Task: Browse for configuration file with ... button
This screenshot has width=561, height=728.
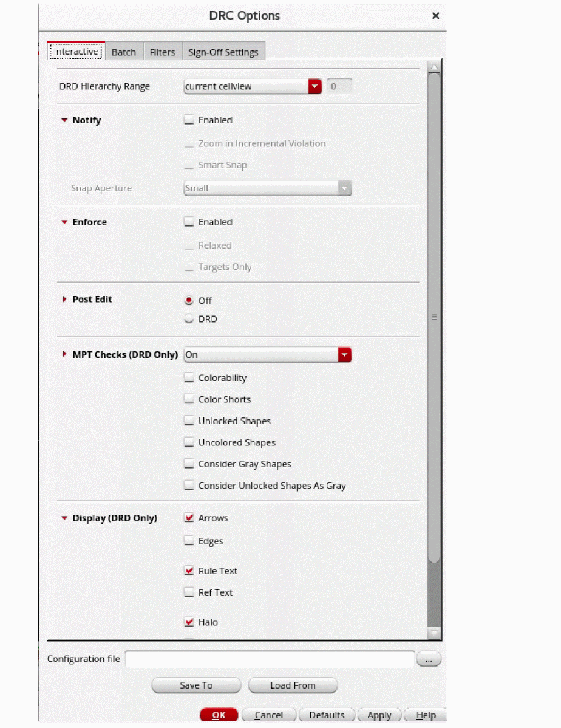Action: pos(429,659)
